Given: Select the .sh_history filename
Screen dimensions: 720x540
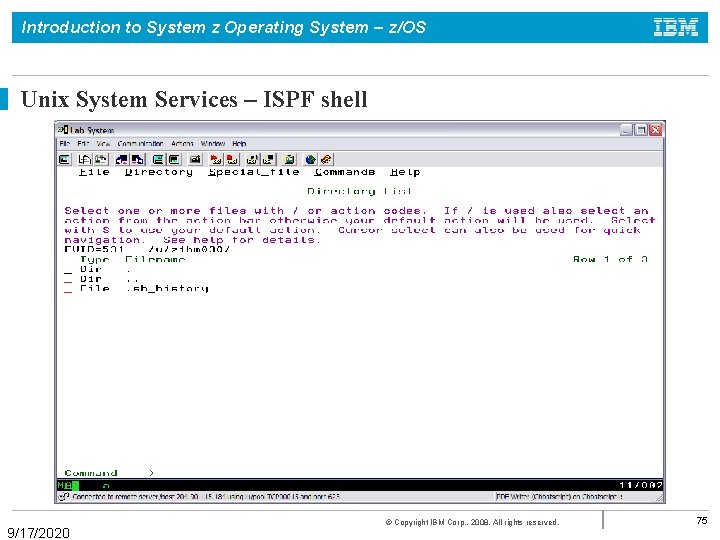Looking at the screenshot, I should coord(167,288).
